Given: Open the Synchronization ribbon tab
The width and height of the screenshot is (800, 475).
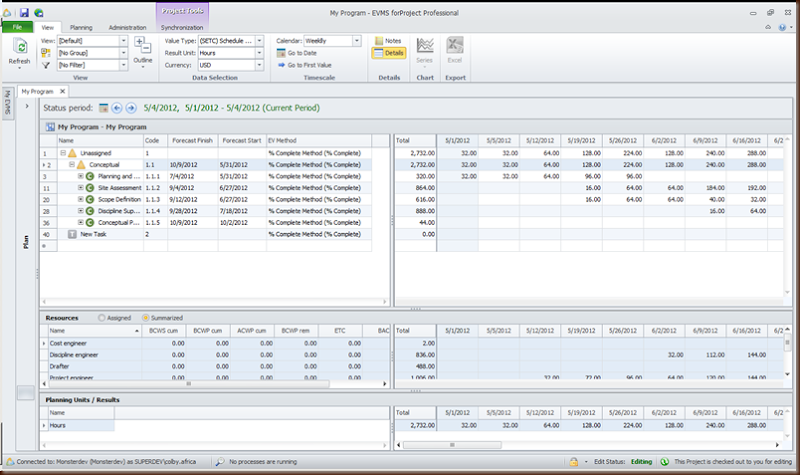Looking at the screenshot, I should pyautogui.click(x=181, y=28).
